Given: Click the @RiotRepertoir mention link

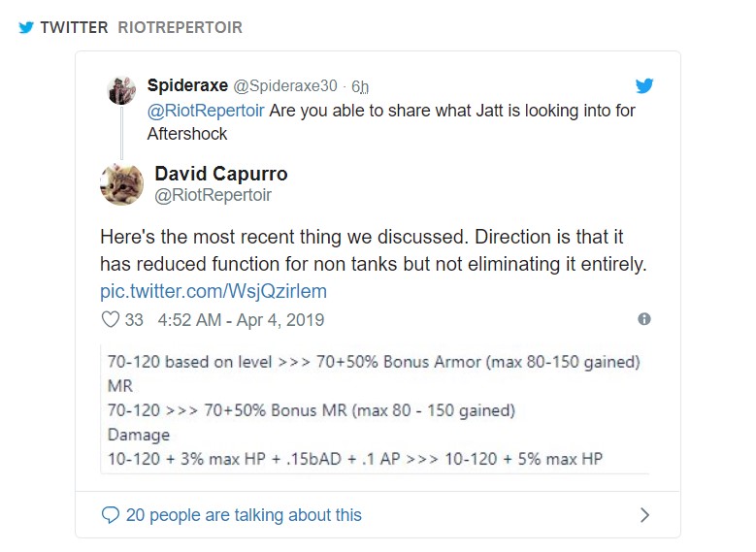Looking at the screenshot, I should tap(206, 111).
